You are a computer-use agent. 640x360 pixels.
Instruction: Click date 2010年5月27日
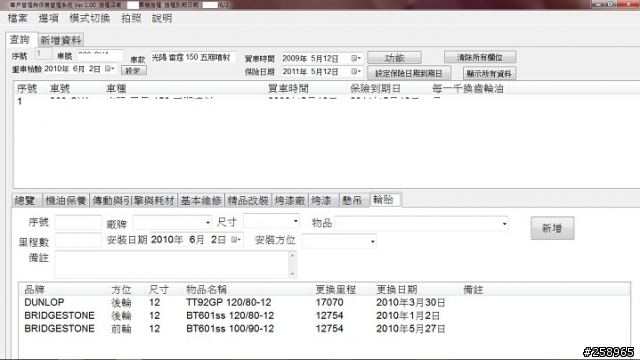pos(411,329)
